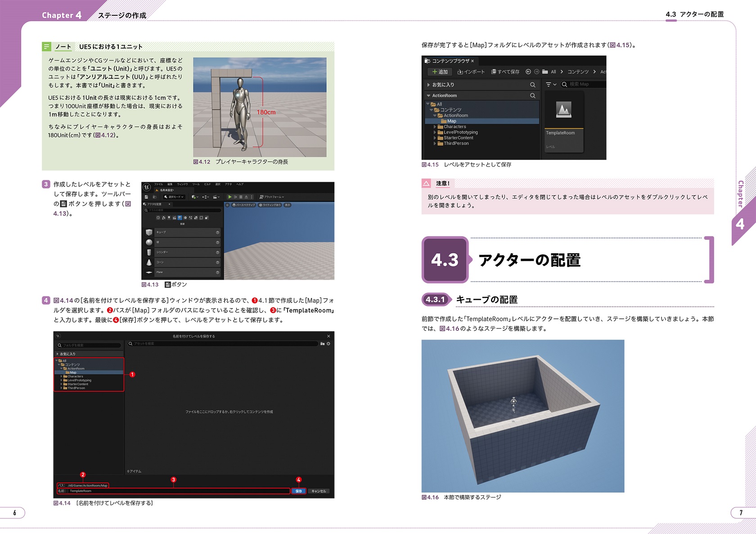Open the プラットフォーム dropdown

tap(272, 197)
